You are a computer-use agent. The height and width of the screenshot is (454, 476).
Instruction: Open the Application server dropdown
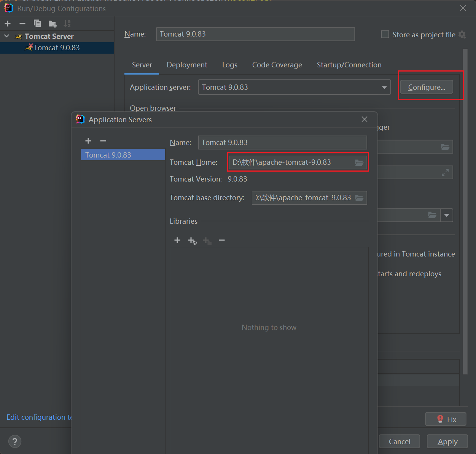(384, 88)
